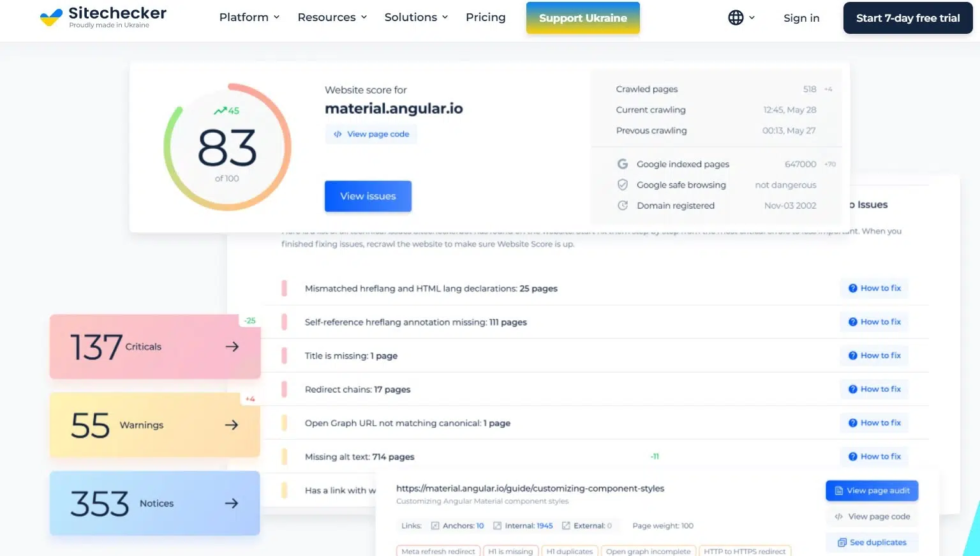Image resolution: width=980 pixels, height=556 pixels.
Task: Click the View page audit button
Action: [872, 491]
